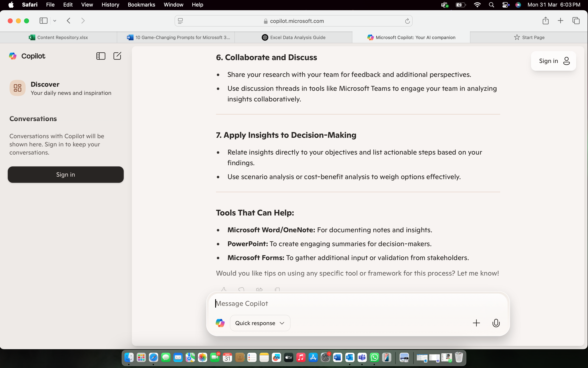Click the thumbs up icon under the response
Viewport: 588px width, 368px height.
coord(224,290)
